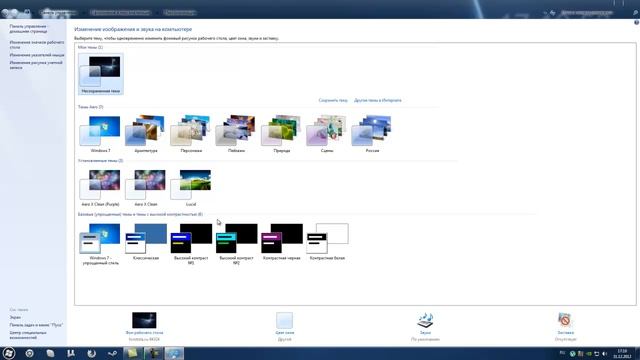Choose the Lucid installed theme

pyautogui.click(x=191, y=187)
